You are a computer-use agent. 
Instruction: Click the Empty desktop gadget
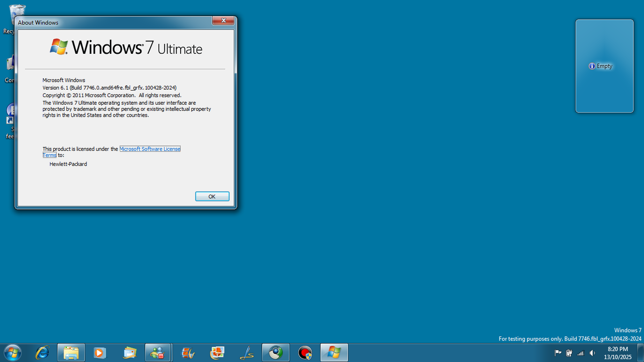pos(604,66)
